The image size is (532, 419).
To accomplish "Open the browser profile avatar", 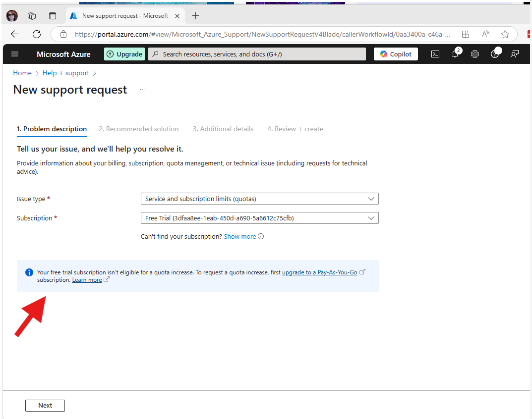I will [x=12, y=16].
